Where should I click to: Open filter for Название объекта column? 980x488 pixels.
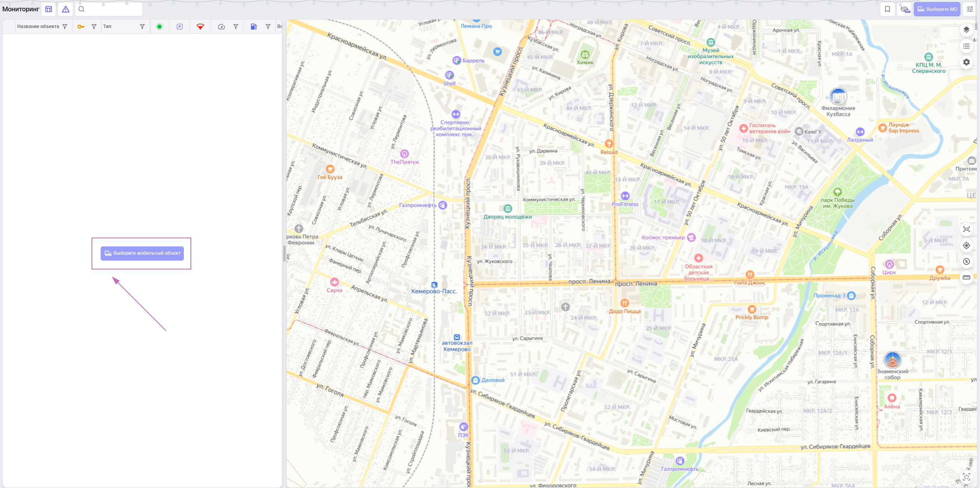coord(65,27)
